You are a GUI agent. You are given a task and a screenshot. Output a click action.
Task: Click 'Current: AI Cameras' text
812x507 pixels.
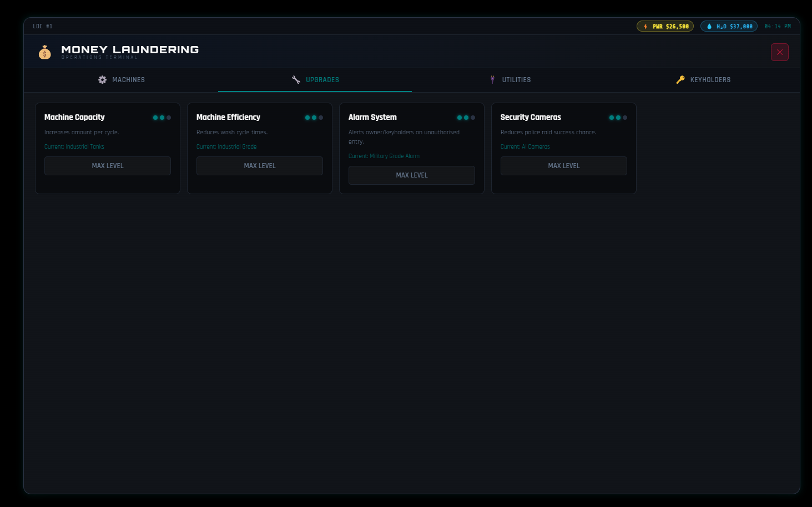[525, 147]
